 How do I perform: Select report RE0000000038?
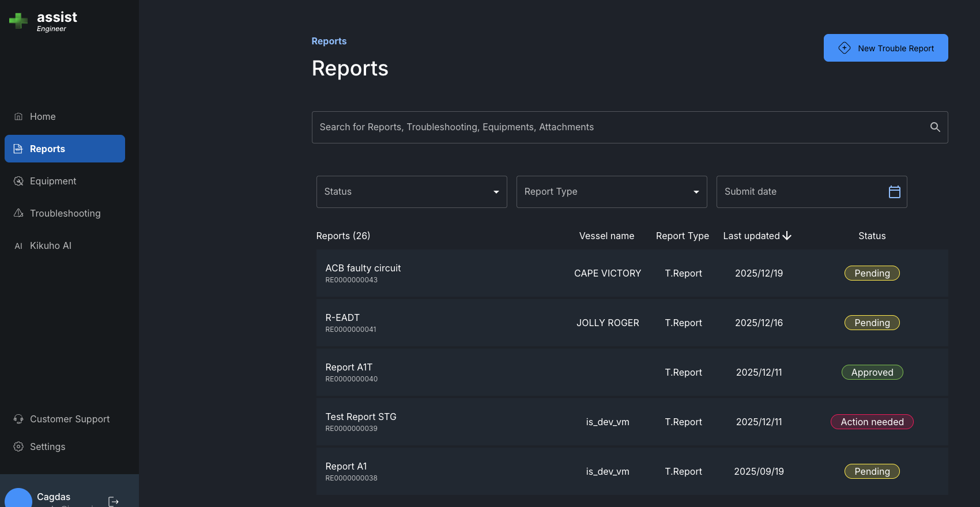(632, 471)
